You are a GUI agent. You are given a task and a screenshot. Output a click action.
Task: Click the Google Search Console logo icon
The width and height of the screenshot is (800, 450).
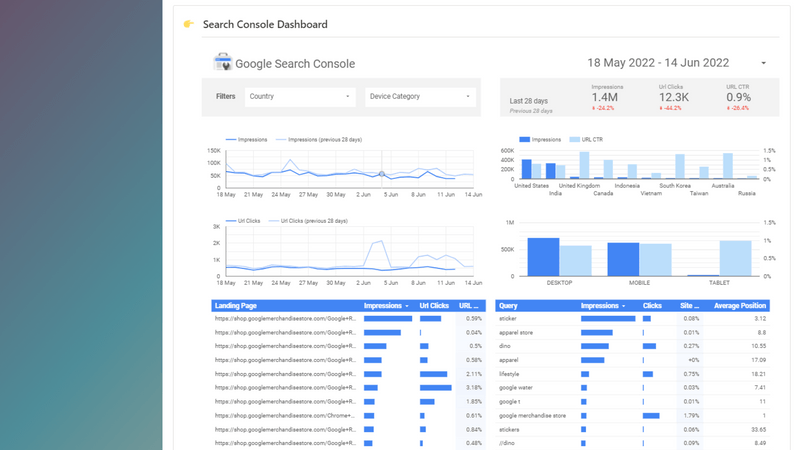click(222, 63)
